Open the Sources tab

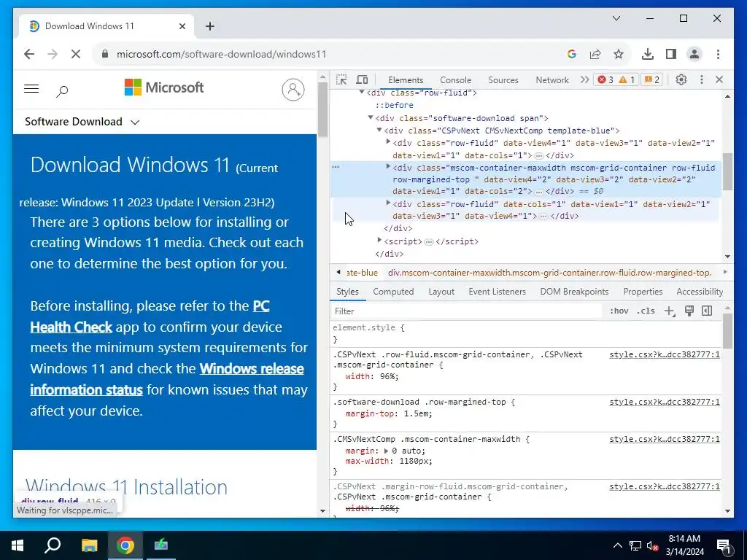tap(503, 80)
